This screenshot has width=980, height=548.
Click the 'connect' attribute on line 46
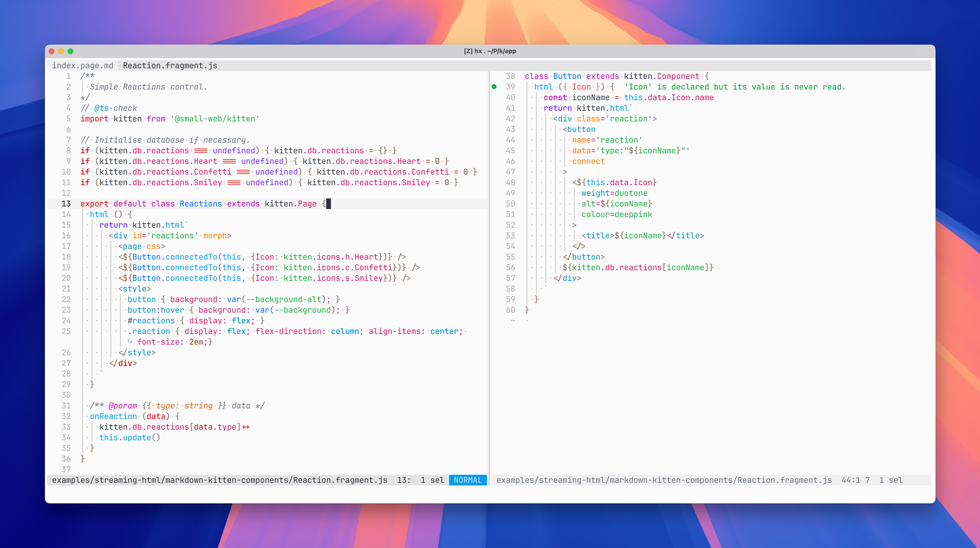(x=588, y=161)
